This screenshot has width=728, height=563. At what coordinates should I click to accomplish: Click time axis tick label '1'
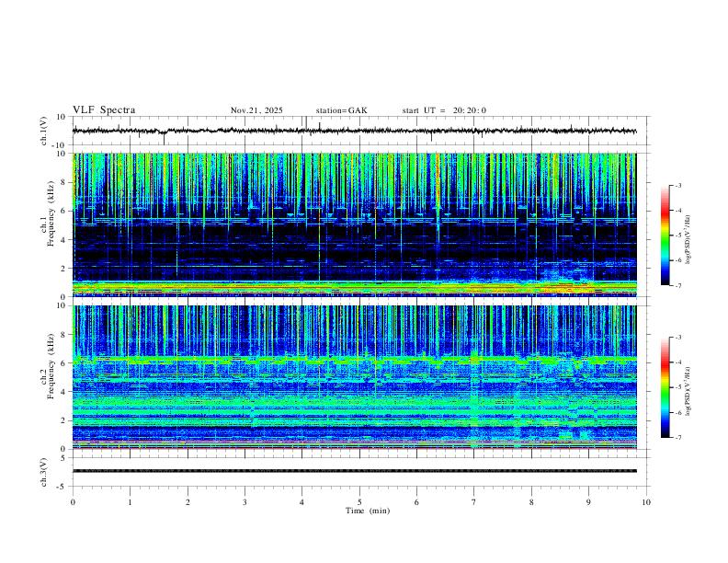[x=130, y=502]
